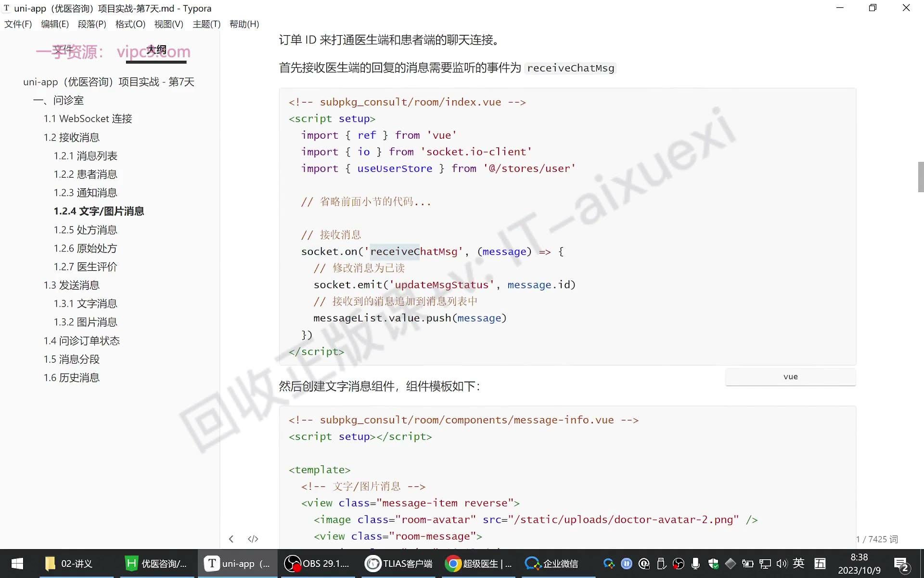Switch sidebar to the 大纲 tab
This screenshot has width=924, height=578.
click(x=156, y=49)
